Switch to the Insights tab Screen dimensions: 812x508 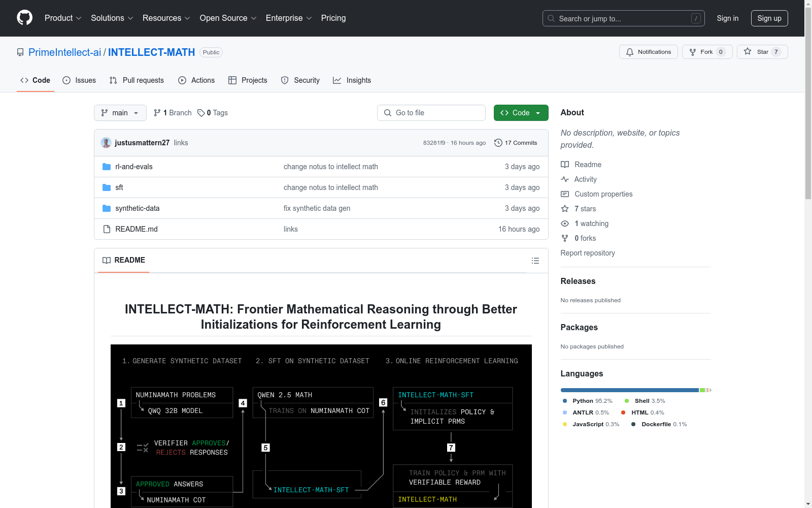pos(352,80)
